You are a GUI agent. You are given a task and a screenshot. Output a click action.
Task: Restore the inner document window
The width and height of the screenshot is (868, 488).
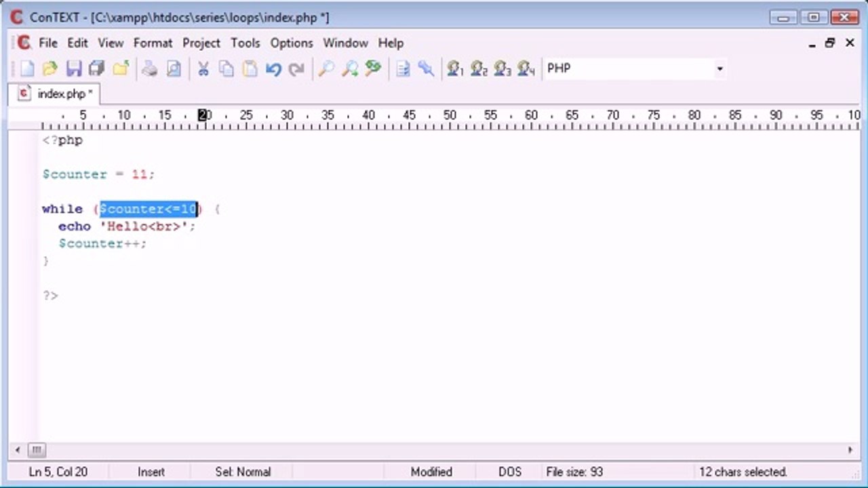[830, 43]
